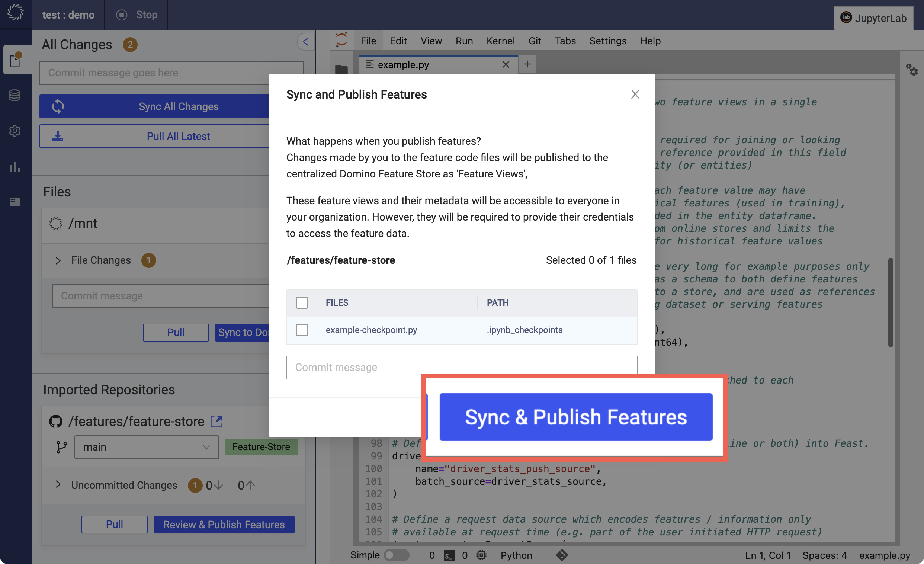Click the git status bar icon
Image resolution: width=924 pixels, height=564 pixels.
[x=562, y=555]
